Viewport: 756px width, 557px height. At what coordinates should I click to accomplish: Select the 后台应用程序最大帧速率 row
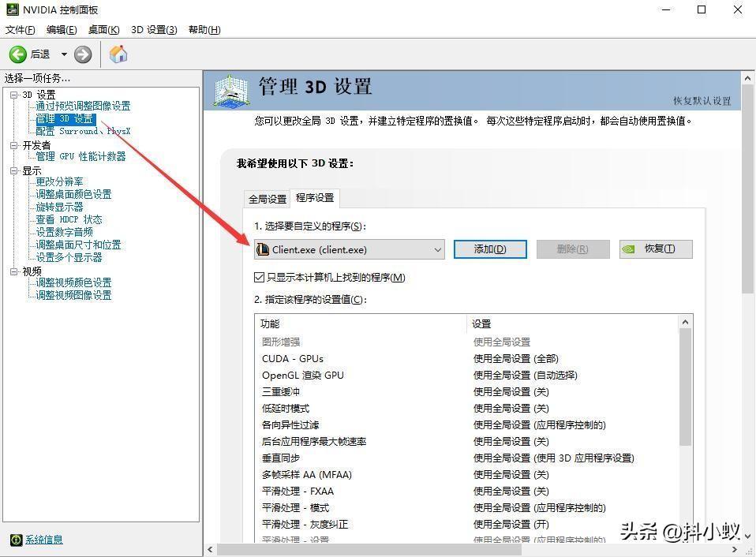tap(466, 441)
